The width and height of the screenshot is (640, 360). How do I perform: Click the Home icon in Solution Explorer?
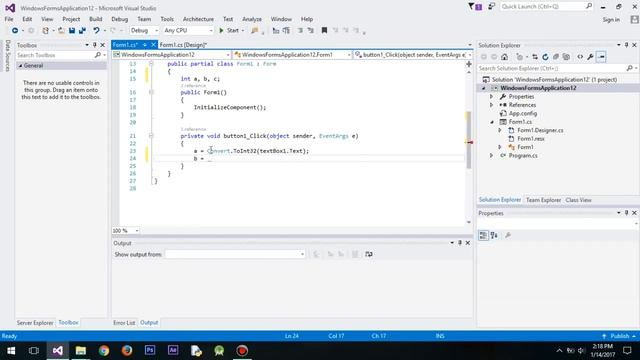pos(505,57)
